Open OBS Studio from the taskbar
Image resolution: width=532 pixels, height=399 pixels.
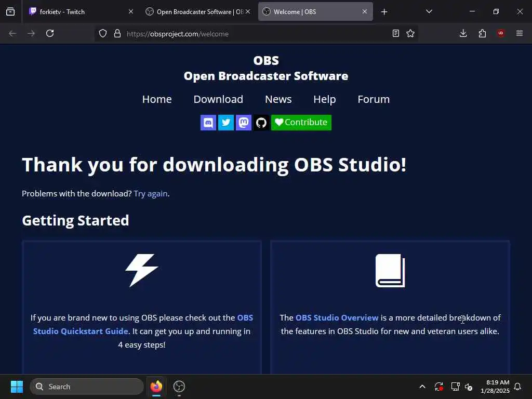coord(179,387)
